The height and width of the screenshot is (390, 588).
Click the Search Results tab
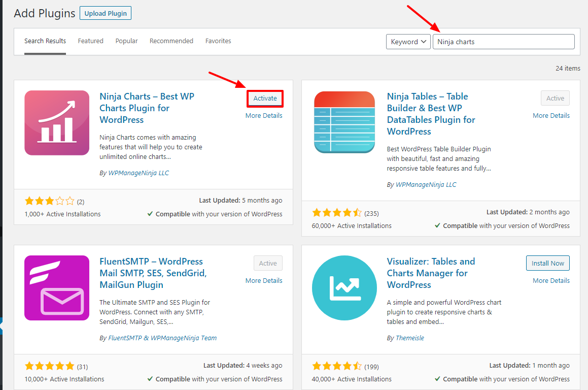pyautogui.click(x=45, y=41)
